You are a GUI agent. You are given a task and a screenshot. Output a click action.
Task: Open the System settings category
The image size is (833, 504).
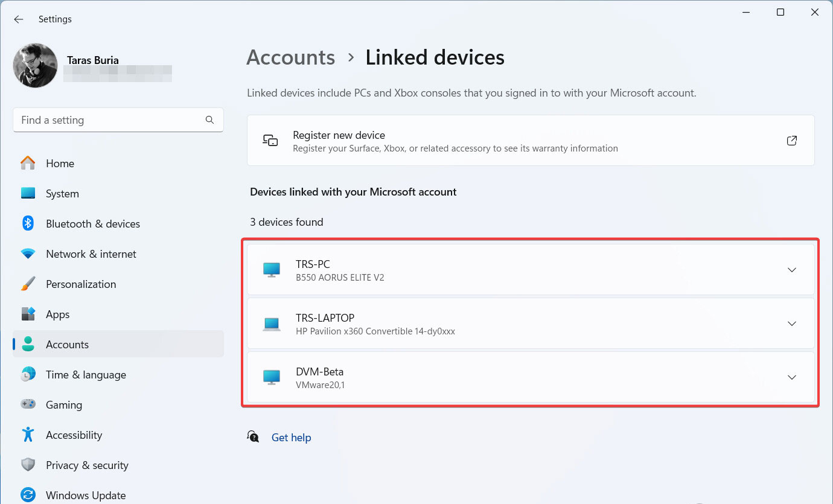click(x=62, y=194)
